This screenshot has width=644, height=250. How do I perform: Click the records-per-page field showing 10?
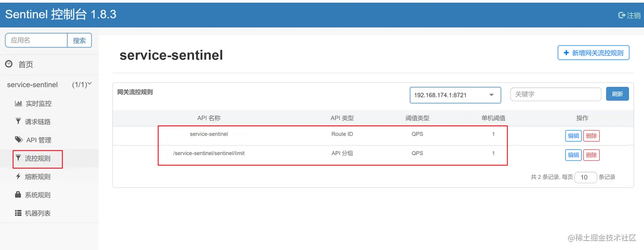tap(586, 177)
